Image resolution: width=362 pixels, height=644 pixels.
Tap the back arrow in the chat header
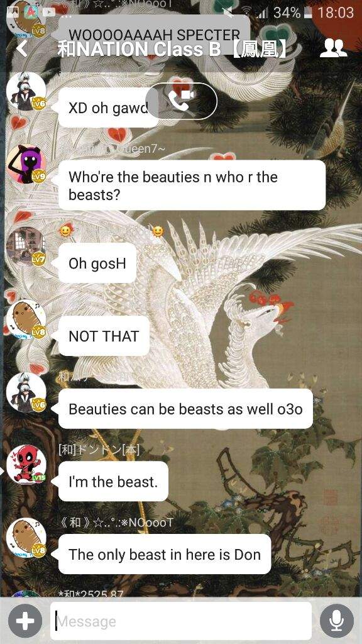(x=22, y=48)
